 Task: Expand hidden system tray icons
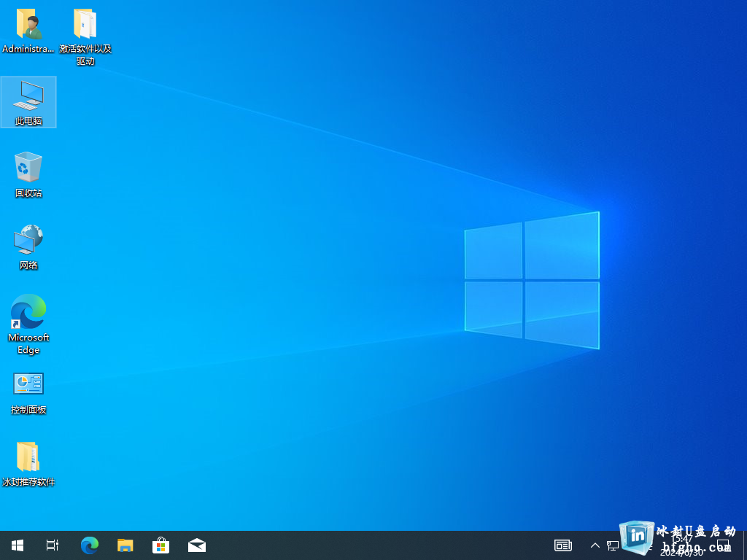coord(595,545)
